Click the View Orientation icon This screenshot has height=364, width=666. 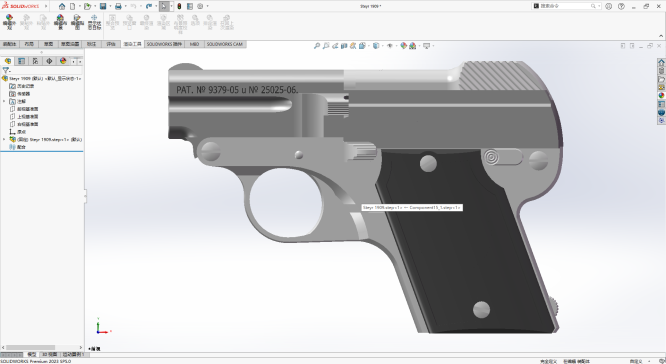coord(362,46)
